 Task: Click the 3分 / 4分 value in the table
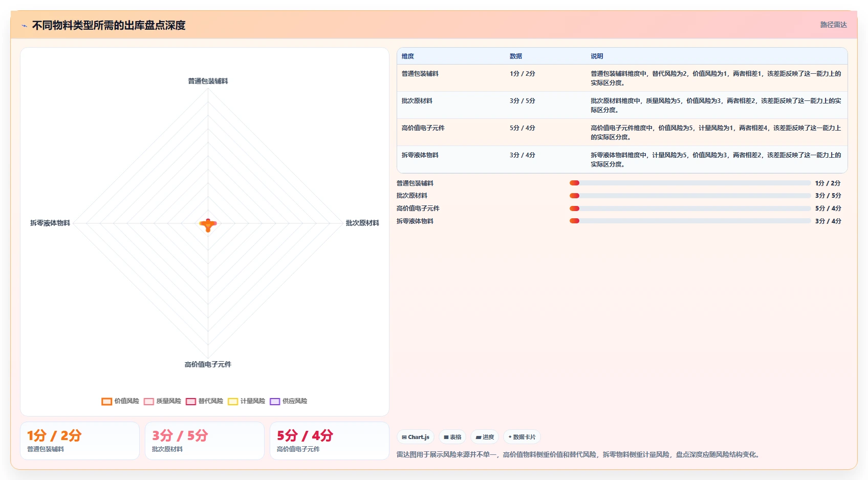coord(523,155)
